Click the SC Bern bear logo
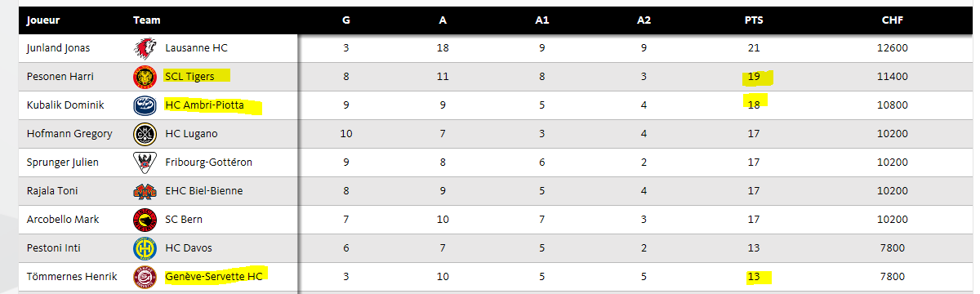The height and width of the screenshot is (294, 980). [145, 220]
